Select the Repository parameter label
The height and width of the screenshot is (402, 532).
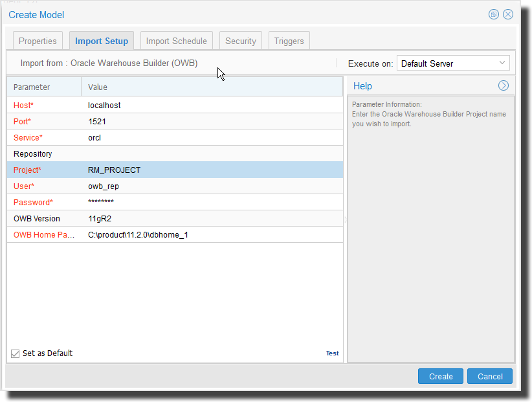pos(32,154)
